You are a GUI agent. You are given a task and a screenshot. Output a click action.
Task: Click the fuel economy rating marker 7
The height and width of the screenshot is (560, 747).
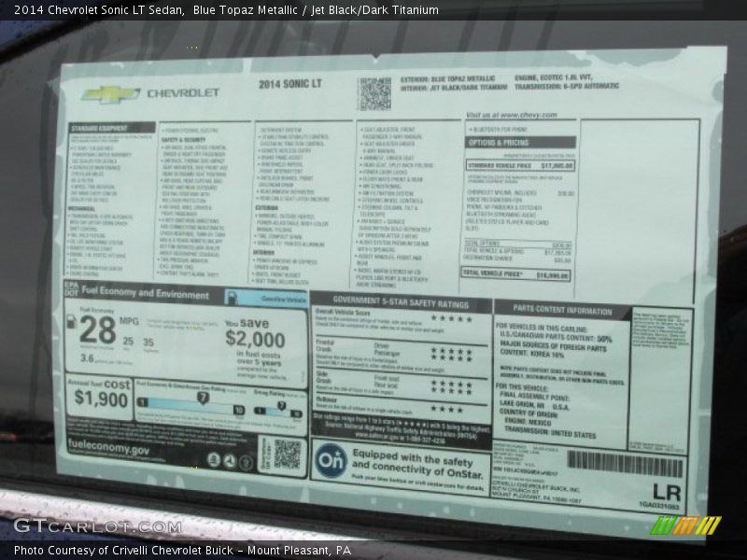point(203,398)
